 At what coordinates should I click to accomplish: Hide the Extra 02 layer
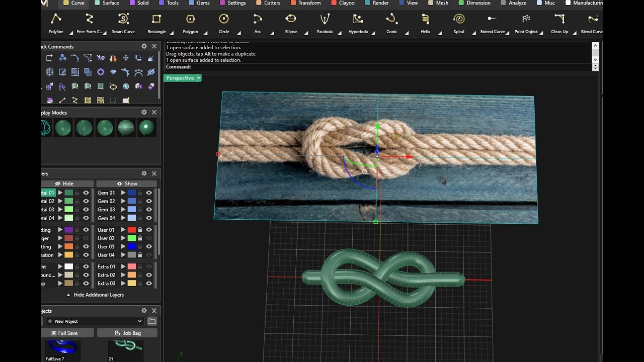click(149, 275)
